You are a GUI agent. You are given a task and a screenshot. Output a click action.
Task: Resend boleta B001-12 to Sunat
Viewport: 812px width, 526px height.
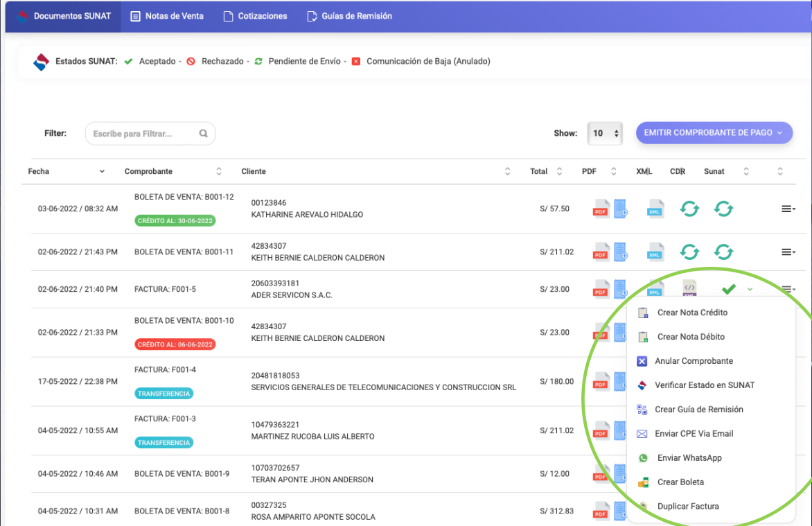[x=723, y=209]
